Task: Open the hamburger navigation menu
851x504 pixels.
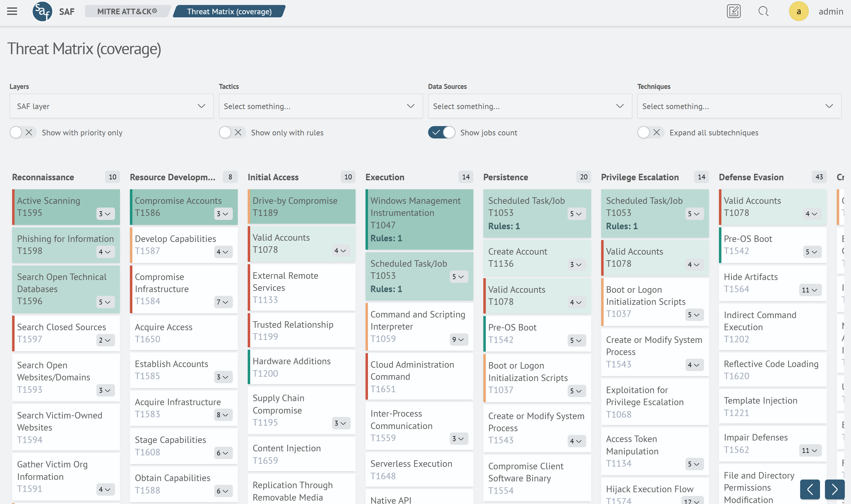Action: click(12, 11)
